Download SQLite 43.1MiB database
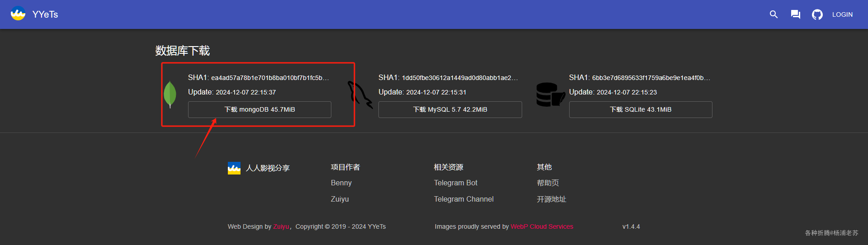This screenshot has height=245, width=868. pos(641,109)
